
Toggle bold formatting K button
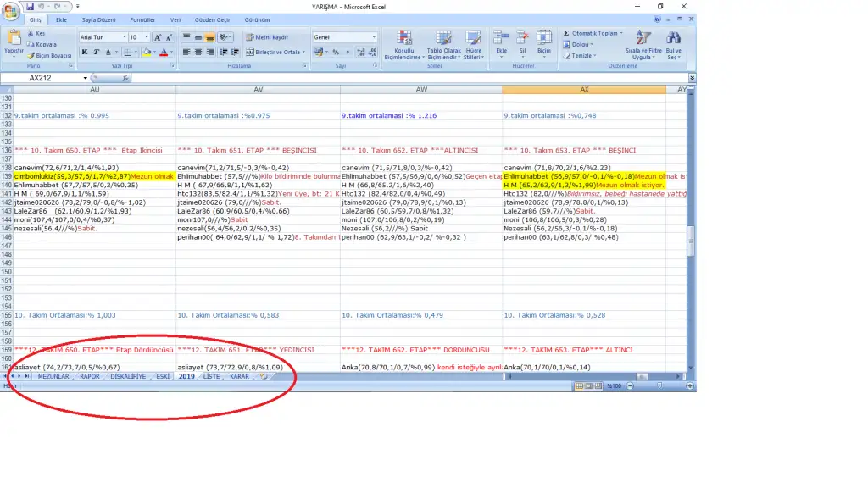tap(85, 52)
